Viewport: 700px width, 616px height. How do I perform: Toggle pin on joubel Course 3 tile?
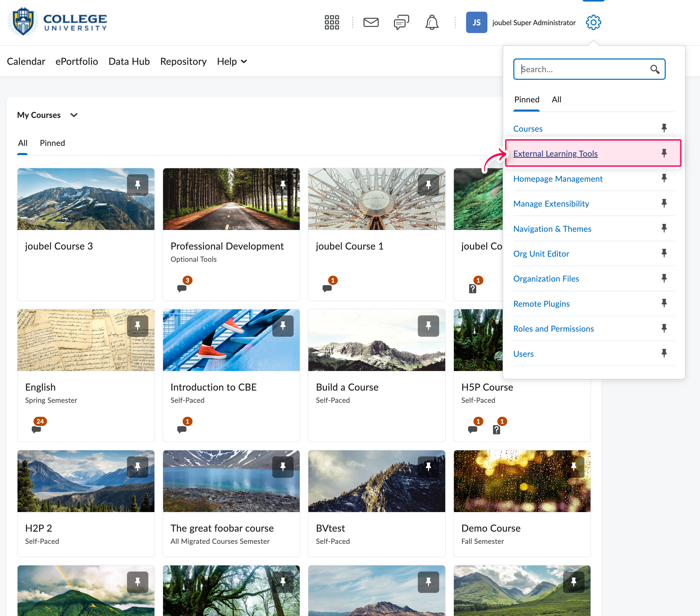[x=137, y=185]
